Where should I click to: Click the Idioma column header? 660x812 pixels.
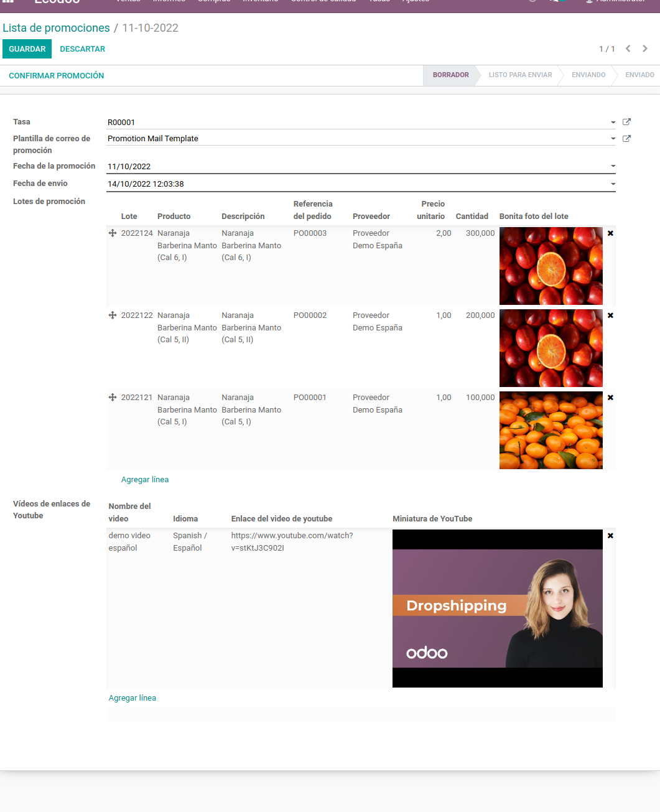(x=185, y=519)
